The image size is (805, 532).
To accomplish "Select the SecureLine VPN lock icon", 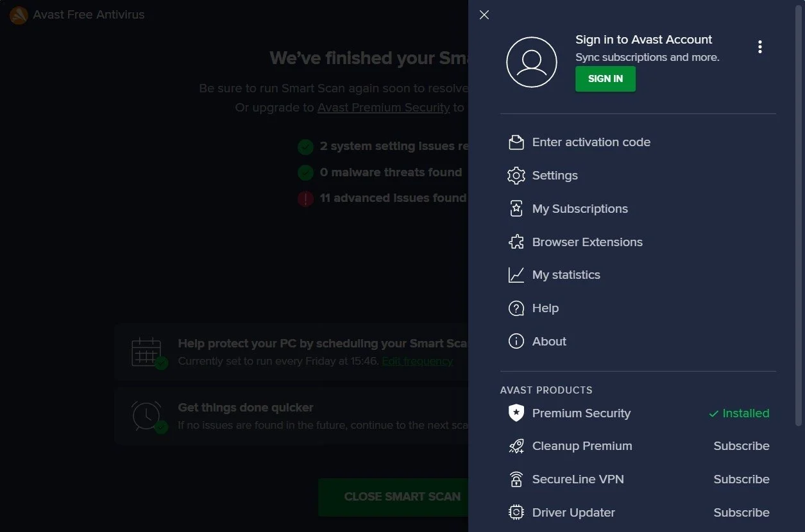I will tap(516, 479).
